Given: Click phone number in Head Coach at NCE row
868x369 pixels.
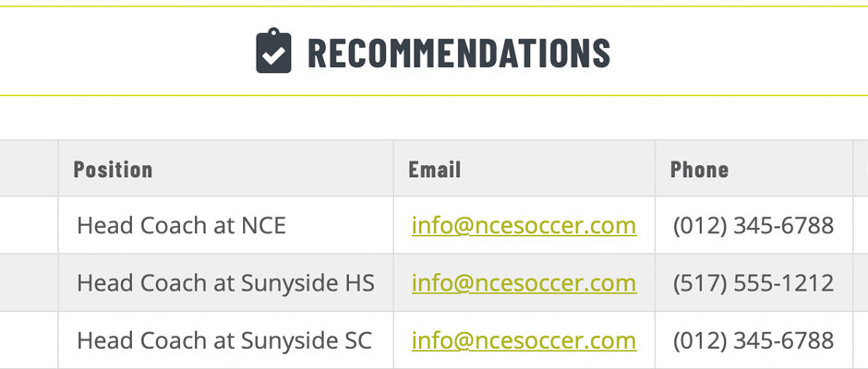Looking at the screenshot, I should coord(753,226).
